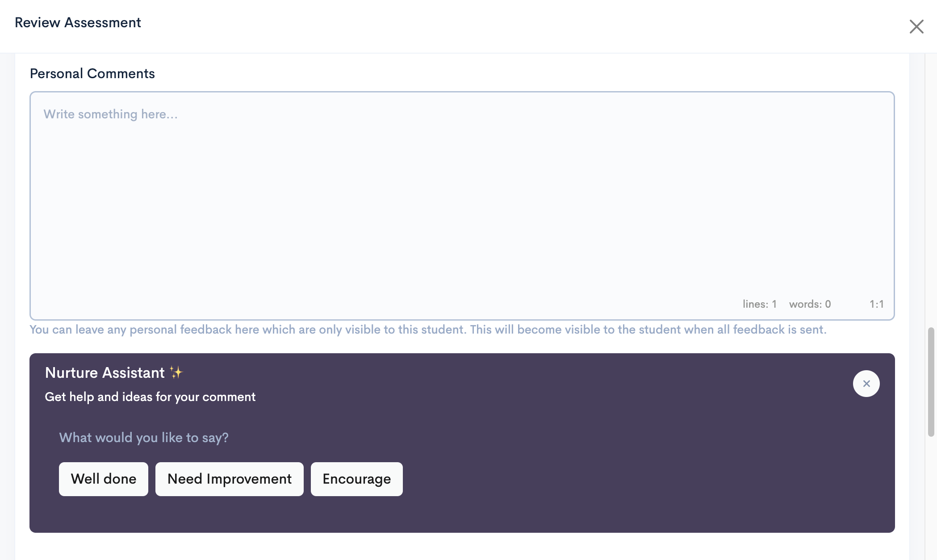937x560 pixels.
Task: Click the Review Assessment title
Action: click(x=78, y=22)
